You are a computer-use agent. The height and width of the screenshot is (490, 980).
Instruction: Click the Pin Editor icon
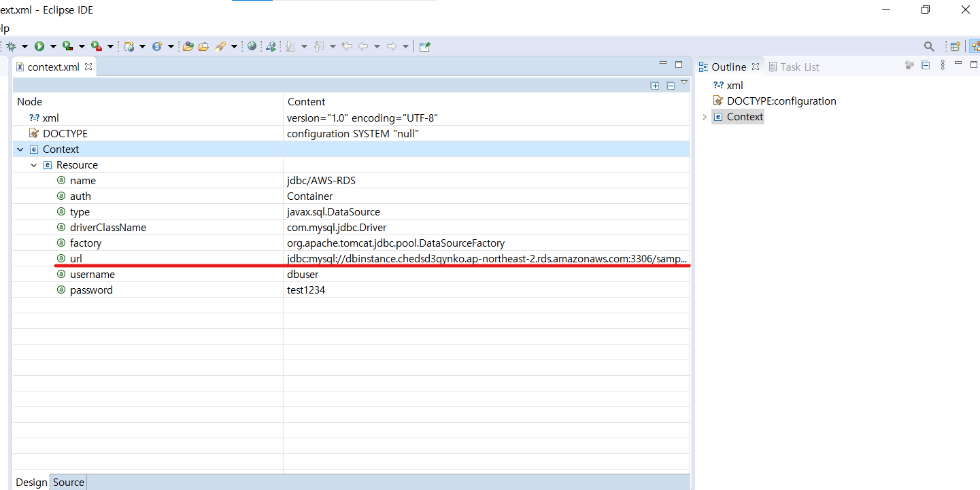pos(424,46)
